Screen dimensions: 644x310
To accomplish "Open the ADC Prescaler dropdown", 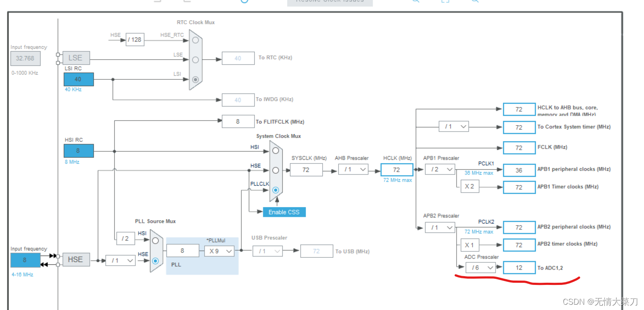I will 481,267.
